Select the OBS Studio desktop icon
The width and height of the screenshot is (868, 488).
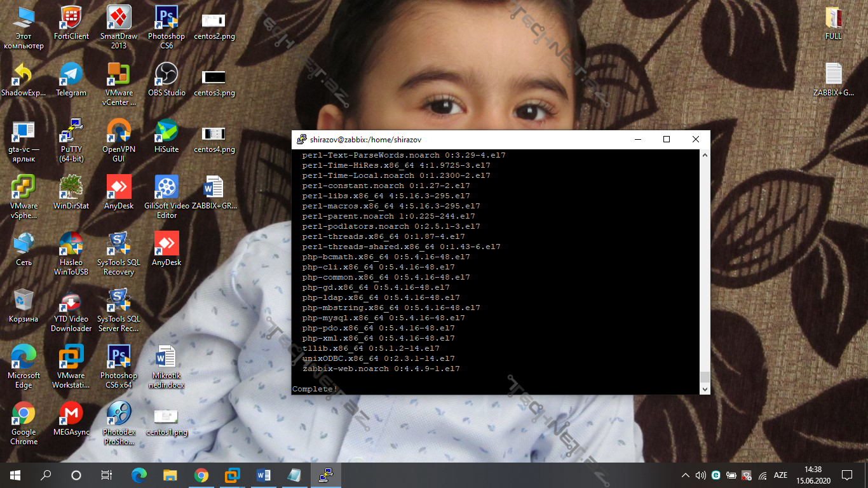click(x=166, y=75)
